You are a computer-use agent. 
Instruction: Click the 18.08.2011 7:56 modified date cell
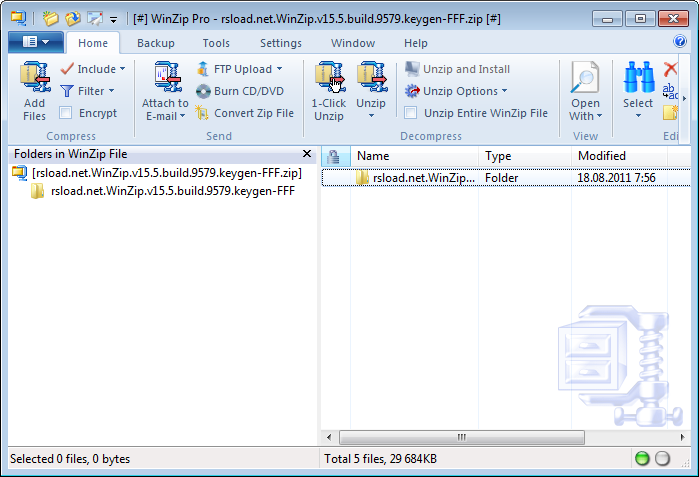616,178
